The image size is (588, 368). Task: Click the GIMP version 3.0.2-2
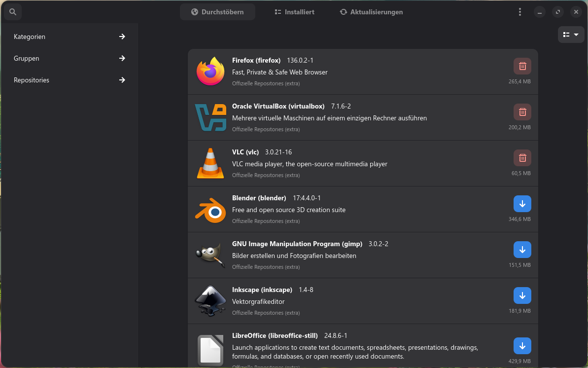pos(379,244)
